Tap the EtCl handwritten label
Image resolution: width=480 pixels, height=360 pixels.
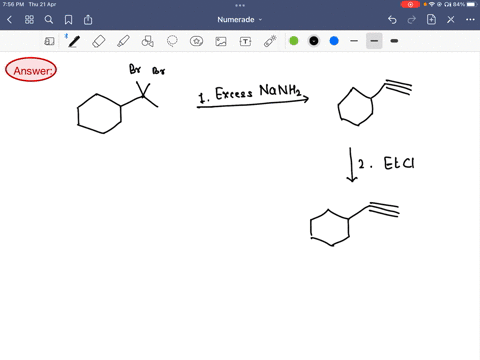[x=399, y=163]
